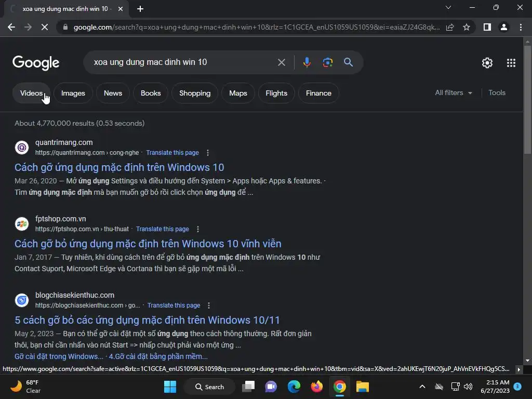Screen dimensions: 532x399
Task: Open Teams Chat from taskbar
Action: point(271,387)
